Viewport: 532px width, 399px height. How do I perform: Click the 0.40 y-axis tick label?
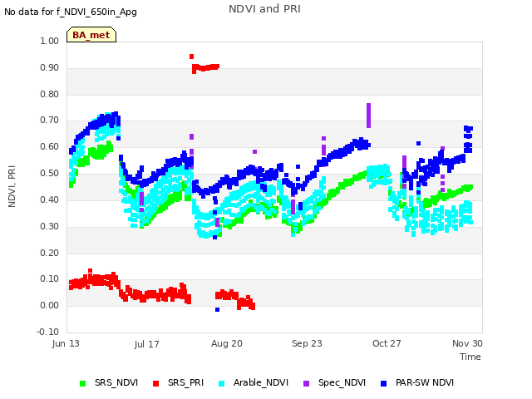click(50, 199)
